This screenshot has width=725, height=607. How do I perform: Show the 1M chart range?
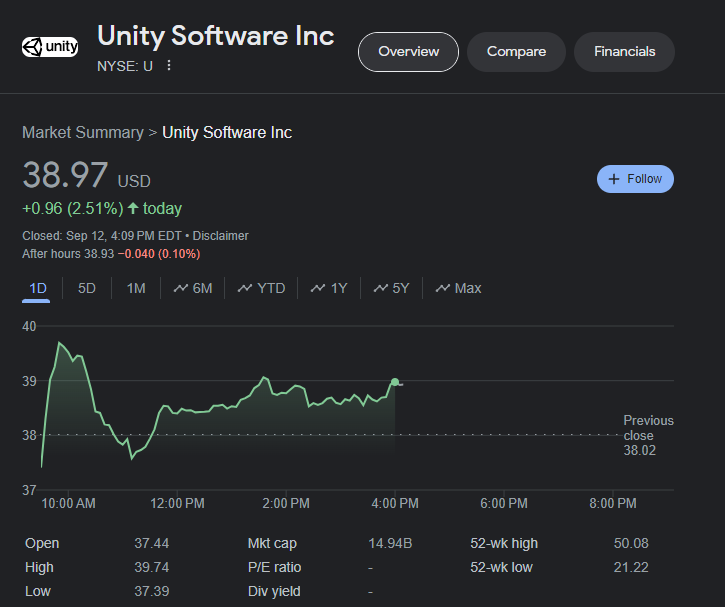point(136,288)
